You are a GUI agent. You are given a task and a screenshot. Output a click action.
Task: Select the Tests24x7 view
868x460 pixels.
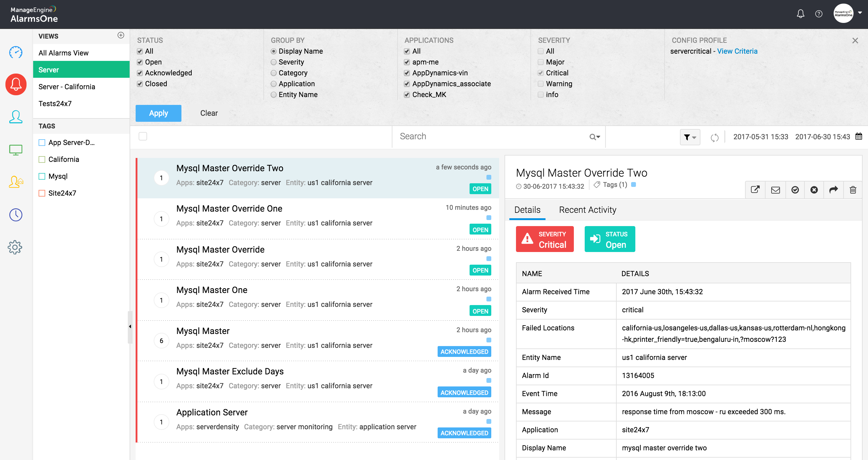(x=81, y=103)
